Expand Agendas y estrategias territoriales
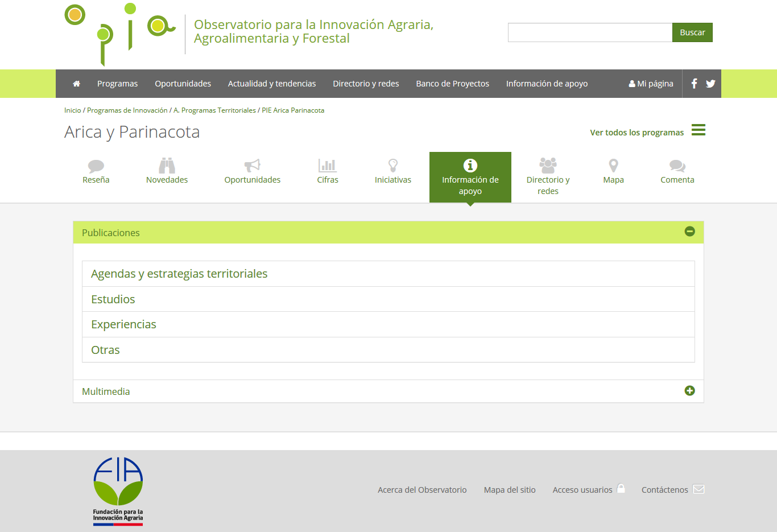Viewport: 777px width, 532px height. coord(388,274)
